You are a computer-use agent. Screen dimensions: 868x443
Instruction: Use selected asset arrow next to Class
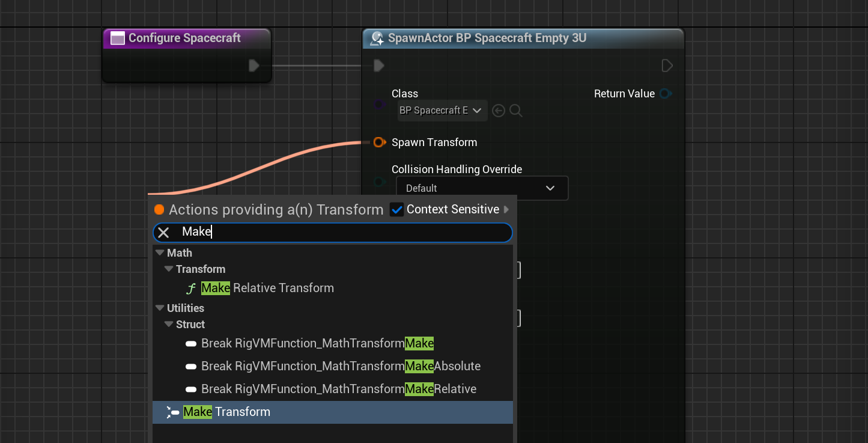pyautogui.click(x=498, y=111)
